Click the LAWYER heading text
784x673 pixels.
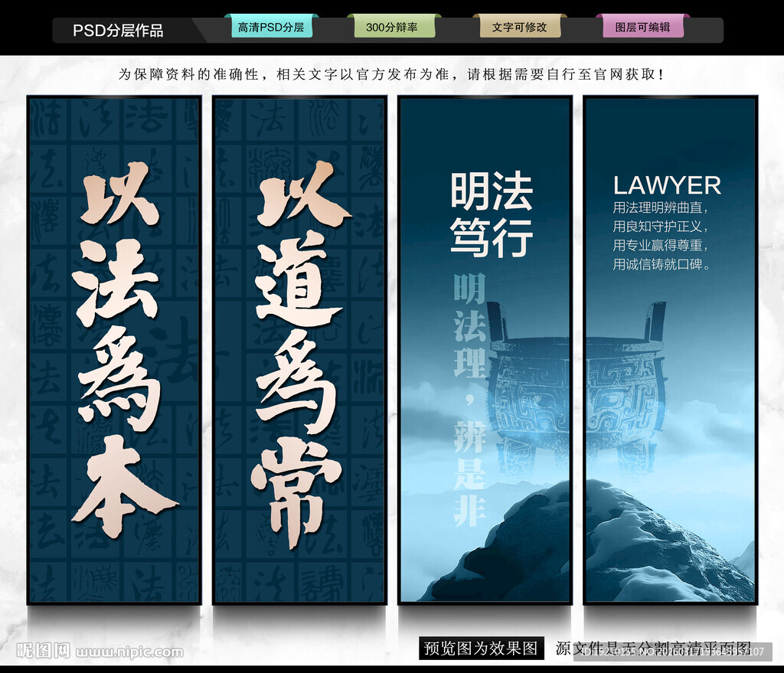click(x=666, y=186)
